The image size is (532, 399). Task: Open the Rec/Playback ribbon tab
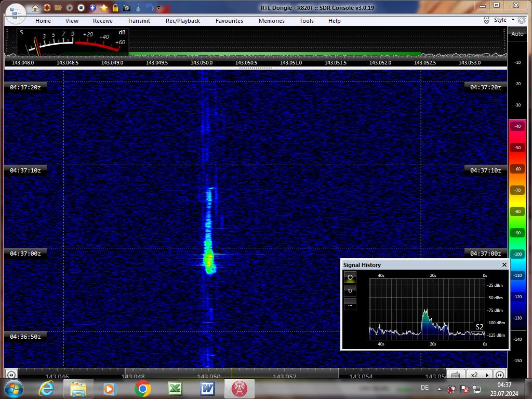click(183, 21)
